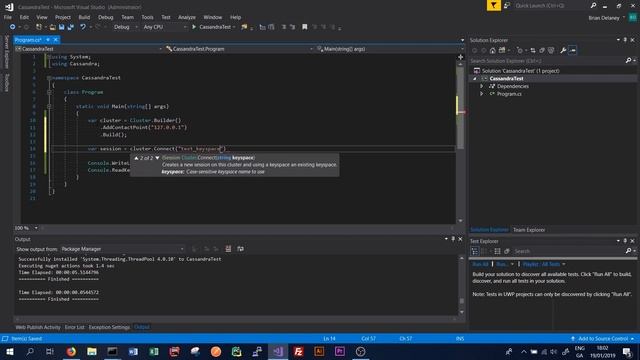Viewport: 640px width, 360px height.
Task: Collapse the CassandraTest project node
Action: (475, 78)
